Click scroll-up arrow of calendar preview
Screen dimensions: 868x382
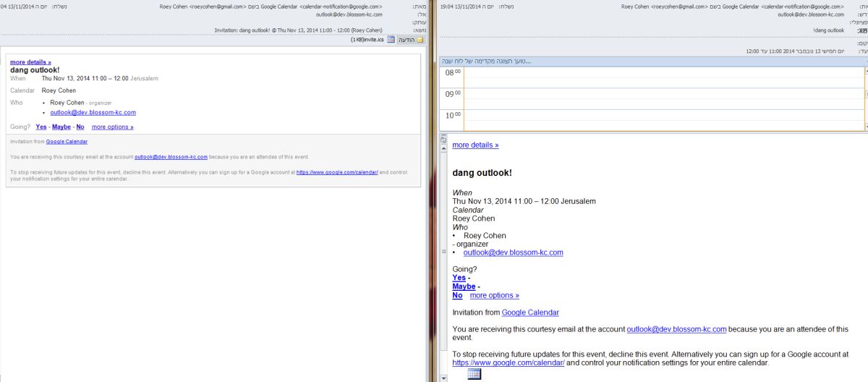coord(866,71)
